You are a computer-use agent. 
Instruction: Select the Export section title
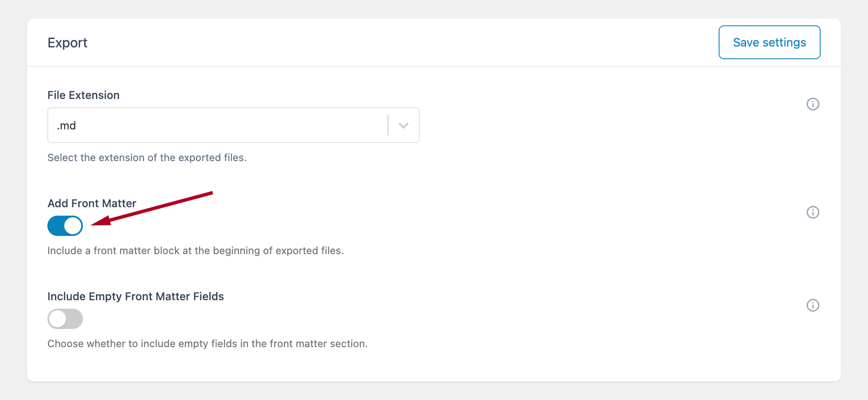click(x=68, y=42)
